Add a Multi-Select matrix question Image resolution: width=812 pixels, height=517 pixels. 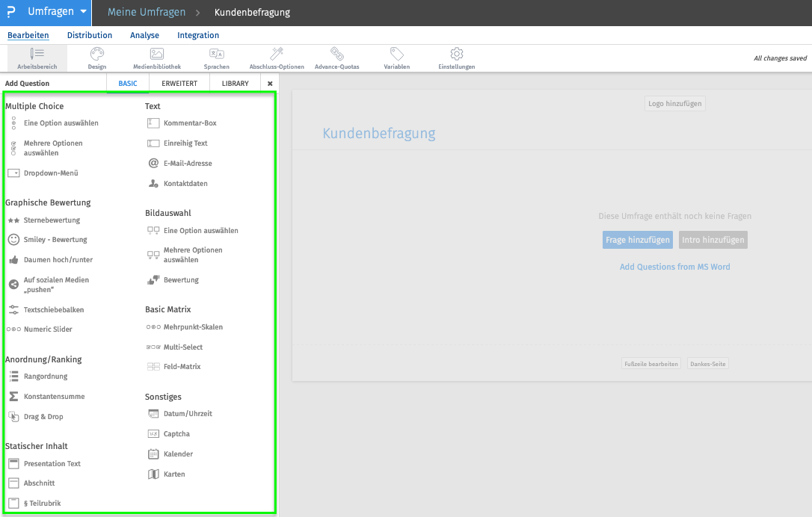182,347
